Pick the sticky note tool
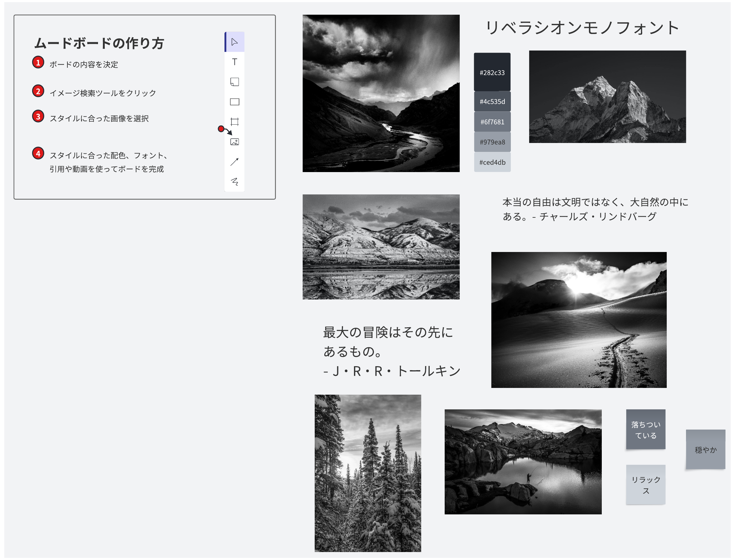 tap(234, 82)
